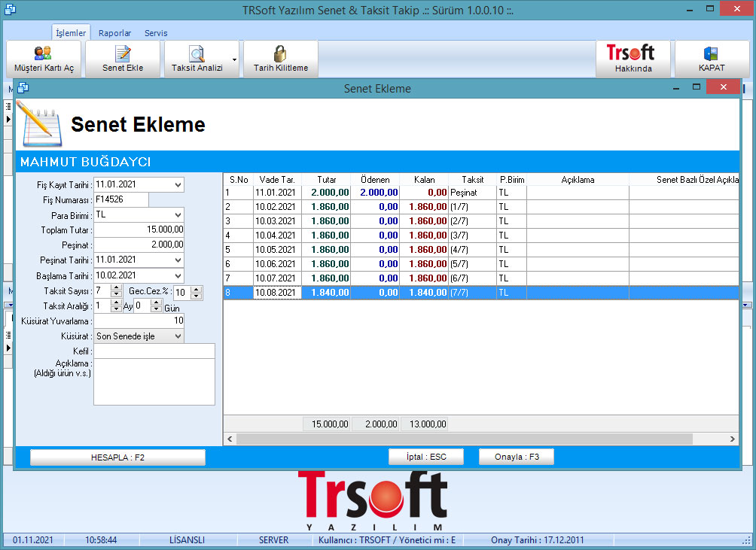Open the Başlama Tarihi date dropdown

click(x=178, y=276)
